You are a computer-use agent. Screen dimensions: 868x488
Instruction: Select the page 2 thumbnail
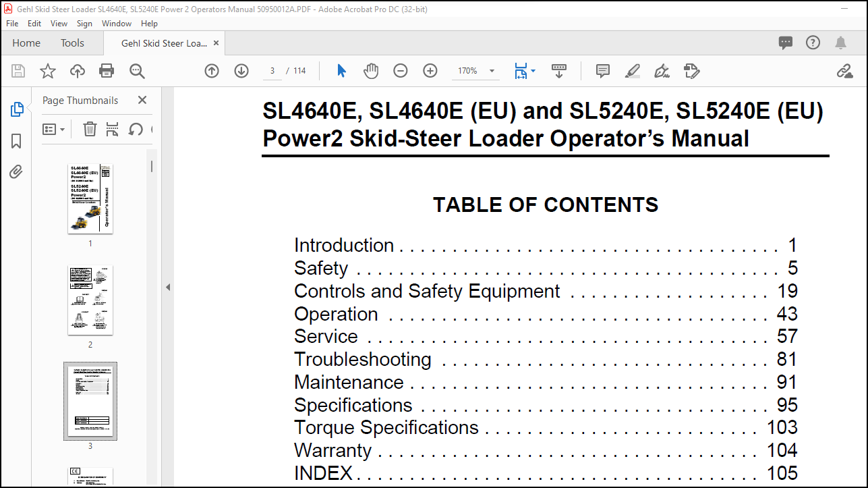point(90,300)
